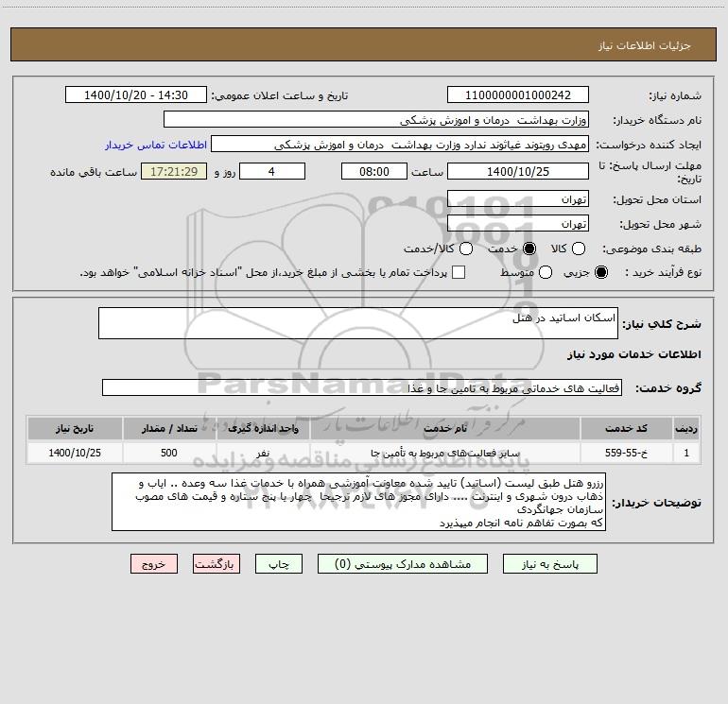Click the پاسخ به نیاز button
Screen dimensions: 728x704
click(x=549, y=564)
